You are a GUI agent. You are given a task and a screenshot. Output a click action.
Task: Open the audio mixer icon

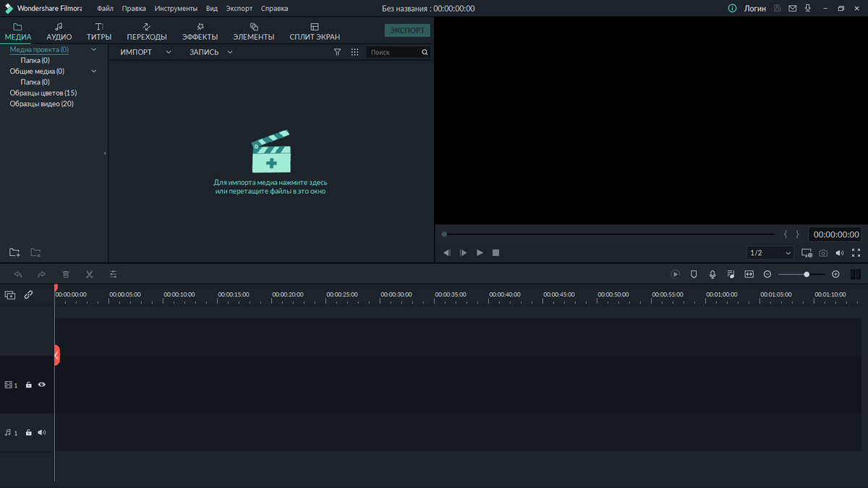coord(731,274)
